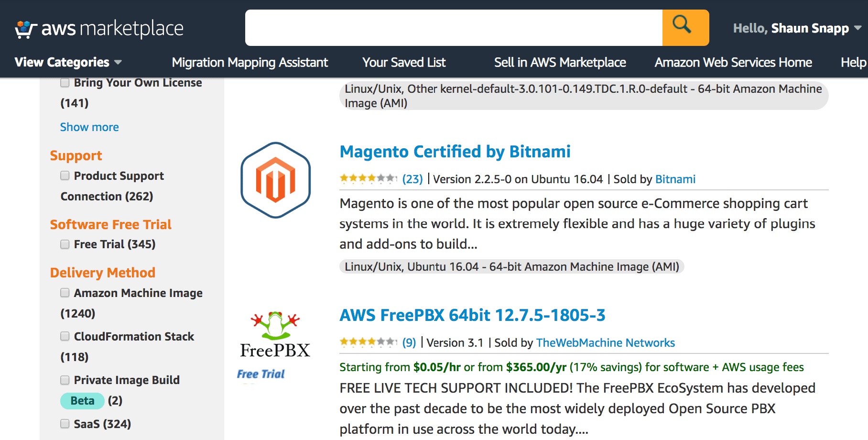The height and width of the screenshot is (440, 868).
Task: Click the Linux/Unix kernel-default AMI tag
Action: coord(584,96)
